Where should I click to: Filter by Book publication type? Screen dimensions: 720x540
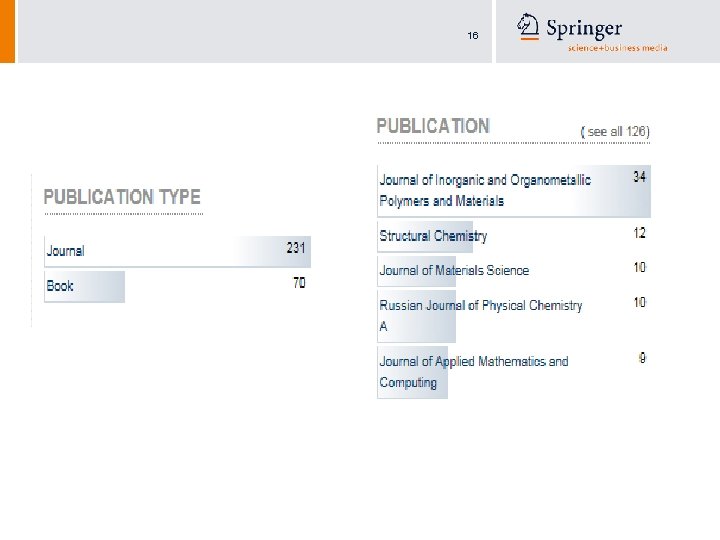tap(60, 286)
